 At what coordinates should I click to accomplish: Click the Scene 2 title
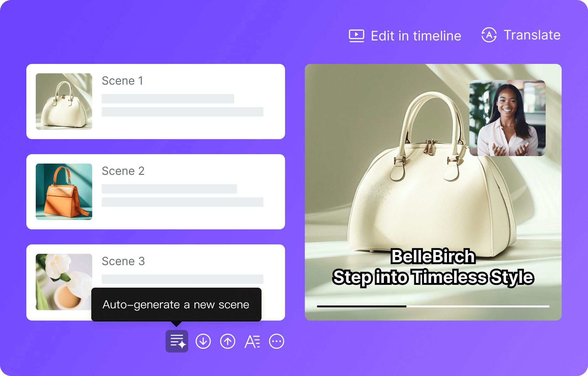[123, 171]
